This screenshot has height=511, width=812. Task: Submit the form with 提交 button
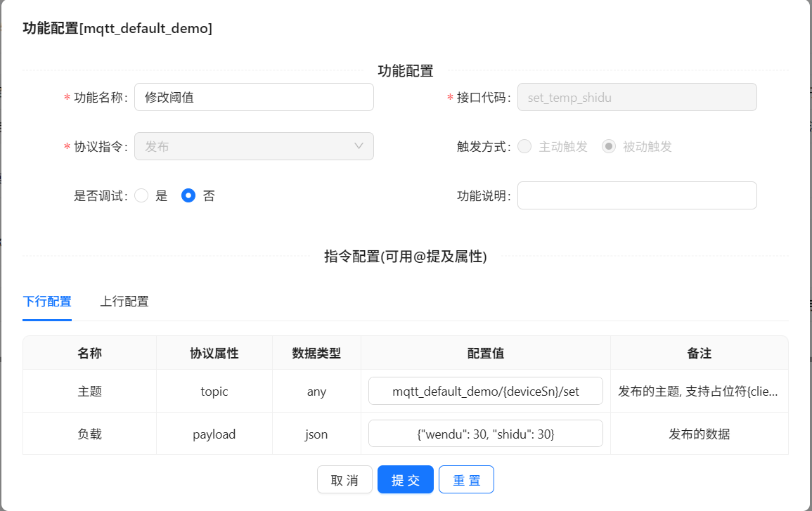pos(406,480)
